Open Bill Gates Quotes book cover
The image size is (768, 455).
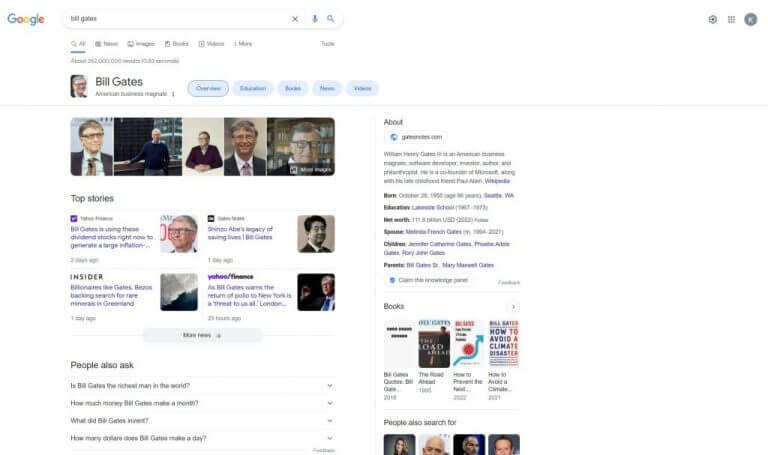point(399,344)
